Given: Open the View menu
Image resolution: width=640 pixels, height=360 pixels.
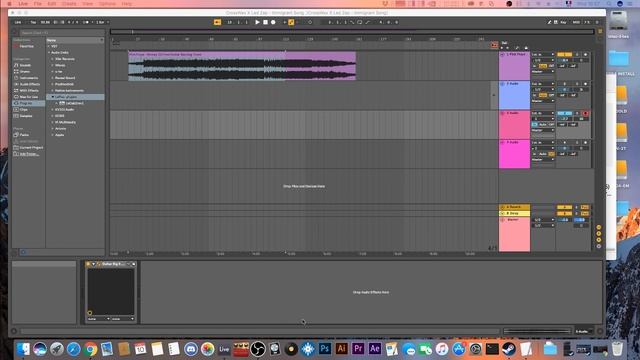Looking at the screenshot, I should click(x=87, y=4).
